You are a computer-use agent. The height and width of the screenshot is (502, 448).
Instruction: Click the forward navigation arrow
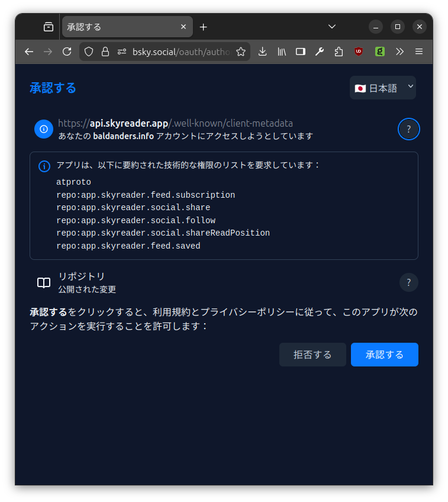point(48,52)
